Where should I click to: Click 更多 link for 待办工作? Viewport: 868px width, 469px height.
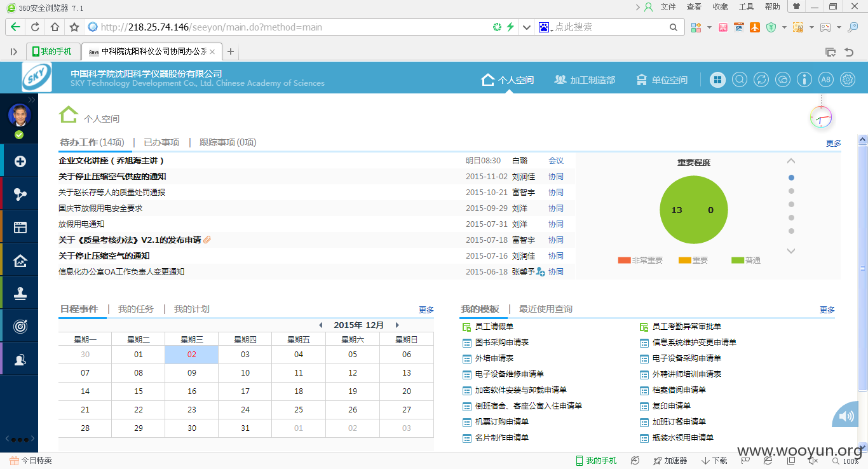click(x=834, y=144)
